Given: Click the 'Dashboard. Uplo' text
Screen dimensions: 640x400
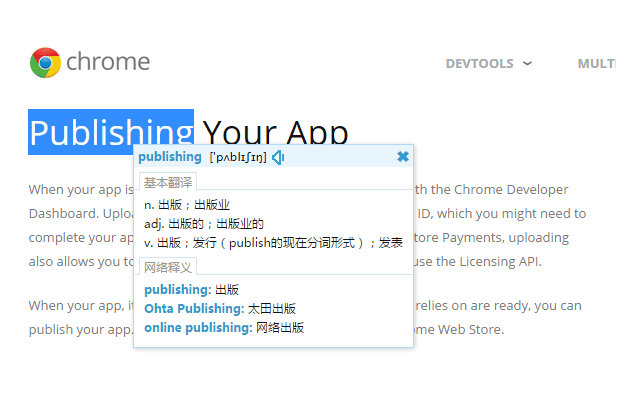Looking at the screenshot, I should (x=81, y=213).
